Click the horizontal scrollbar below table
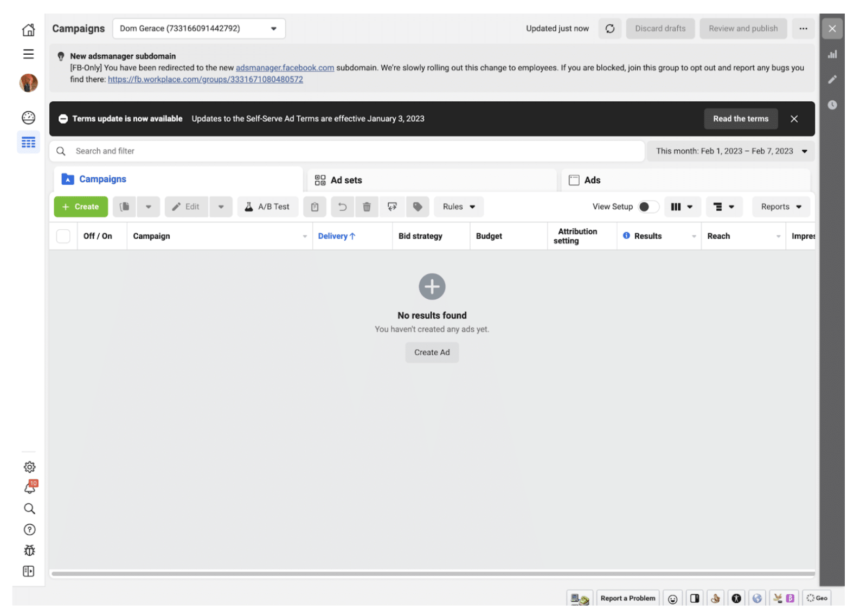 [x=433, y=574]
